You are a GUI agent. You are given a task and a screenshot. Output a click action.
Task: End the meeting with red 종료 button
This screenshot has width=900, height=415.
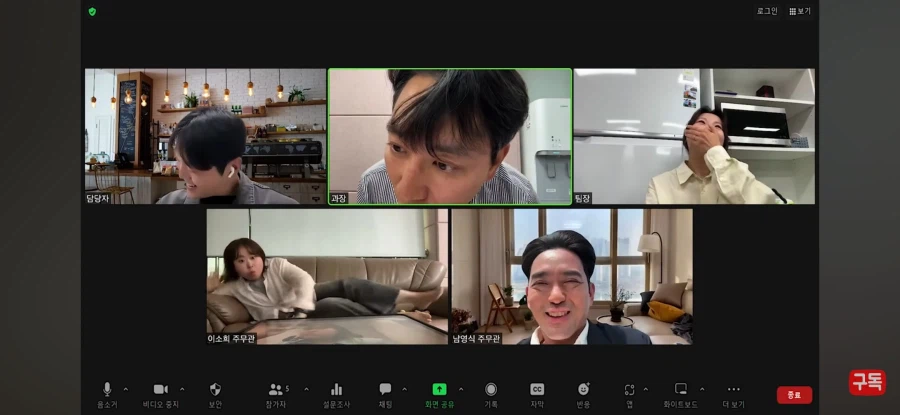click(x=794, y=395)
